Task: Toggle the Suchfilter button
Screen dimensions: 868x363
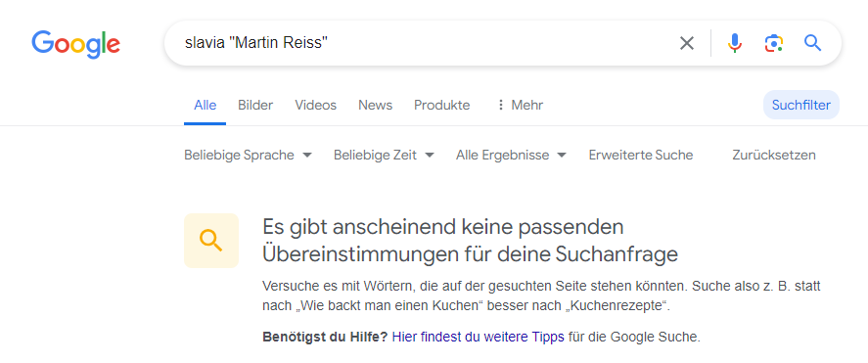Action: pos(801,105)
